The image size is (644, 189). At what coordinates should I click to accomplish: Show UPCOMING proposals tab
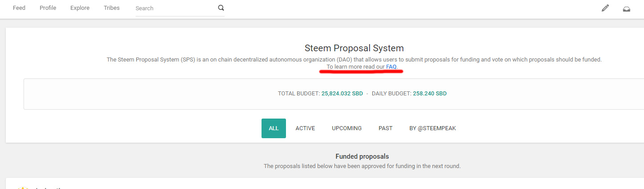347,128
